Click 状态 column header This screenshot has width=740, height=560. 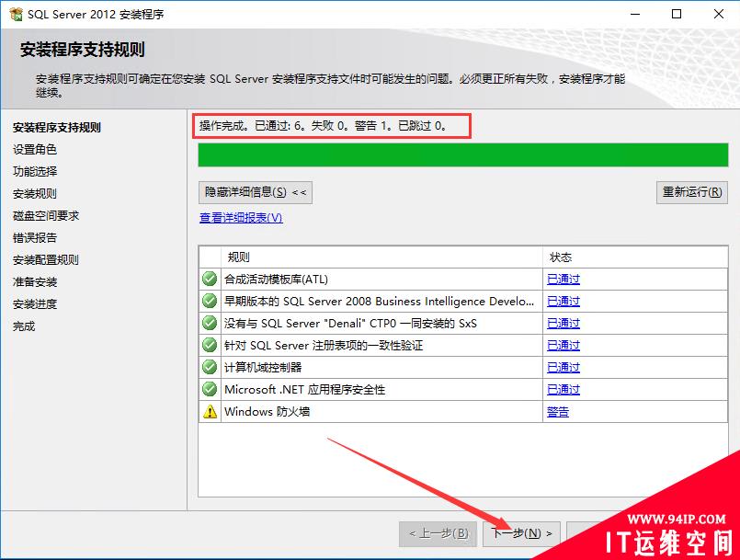coord(635,257)
